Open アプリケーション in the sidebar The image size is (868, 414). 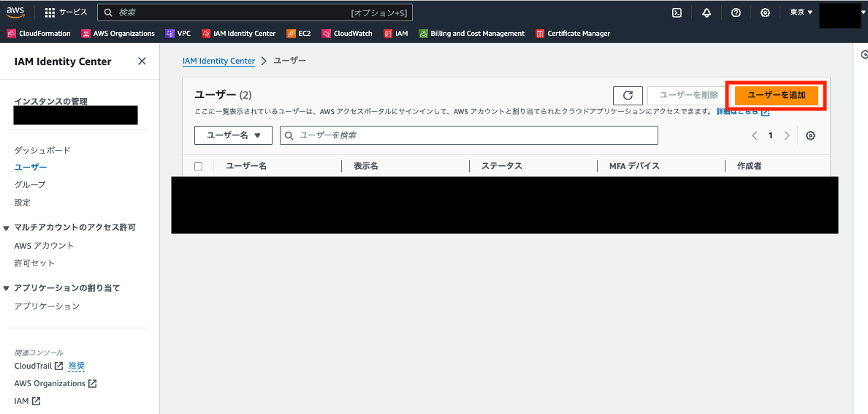coord(47,306)
